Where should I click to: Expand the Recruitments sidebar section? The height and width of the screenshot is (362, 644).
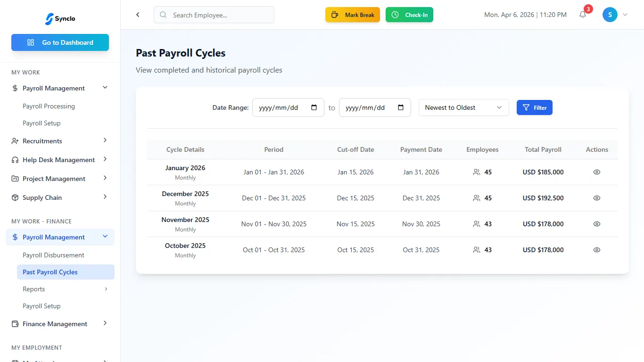tap(60, 141)
